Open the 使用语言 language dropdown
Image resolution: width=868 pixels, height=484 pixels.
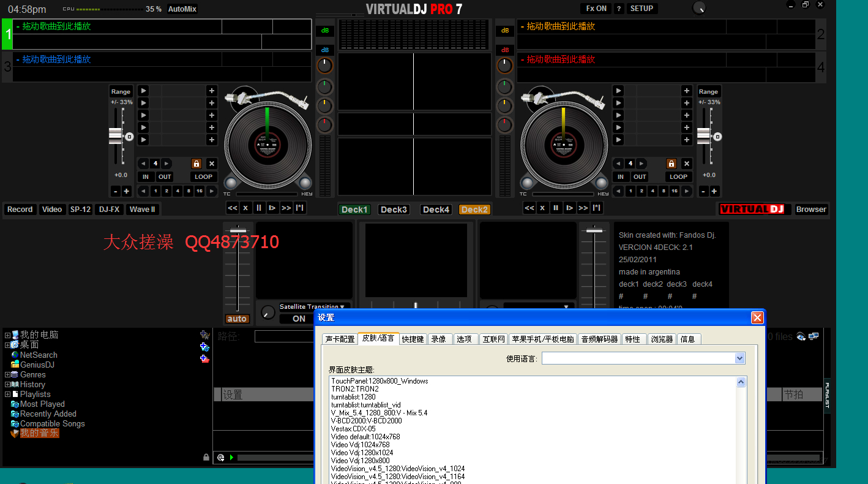[x=740, y=358]
